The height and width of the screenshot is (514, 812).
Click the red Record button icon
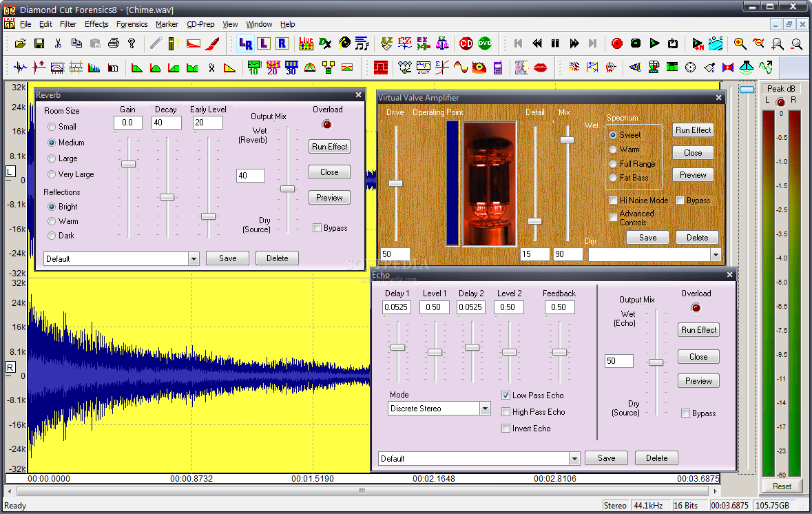pyautogui.click(x=617, y=43)
